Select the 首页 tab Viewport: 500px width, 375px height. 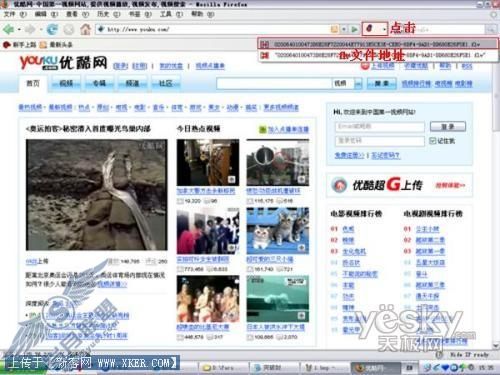click(x=33, y=83)
